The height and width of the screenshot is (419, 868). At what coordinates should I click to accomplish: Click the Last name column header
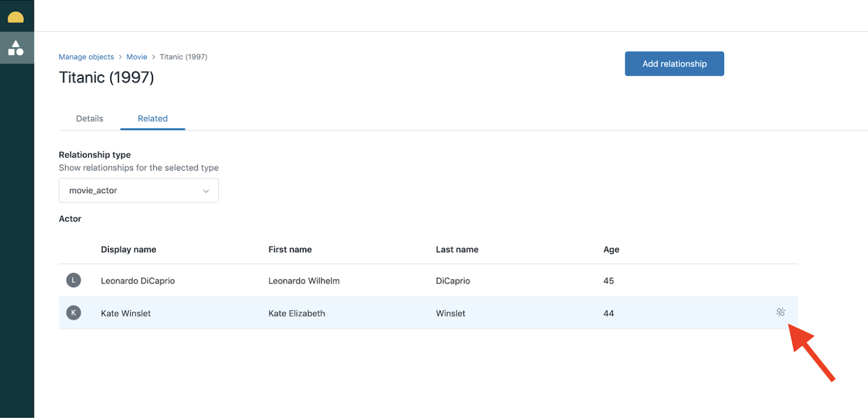(x=457, y=250)
